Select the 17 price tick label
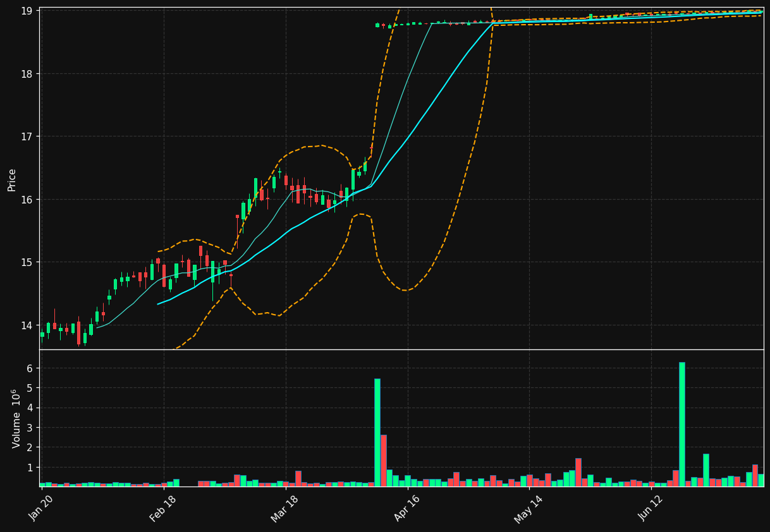This screenshot has height=532, width=770. 26,136
